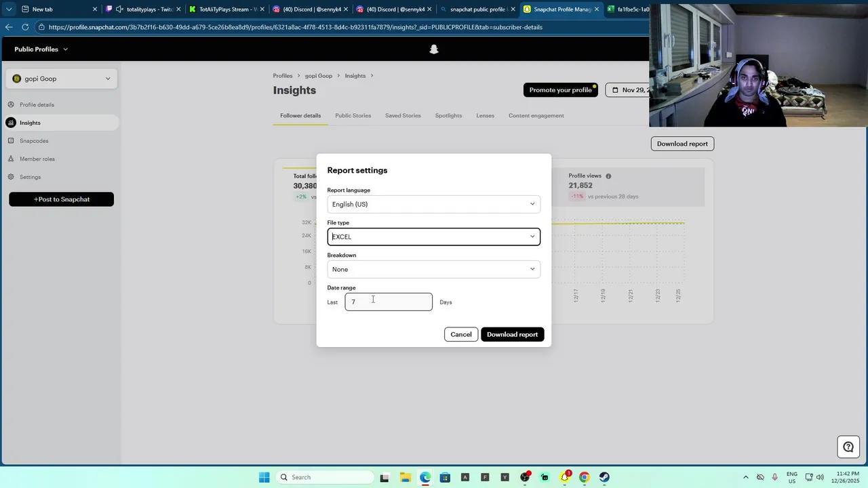The width and height of the screenshot is (868, 488).
Task: Click the Snapchat ghost logo in header
Action: [x=434, y=49]
